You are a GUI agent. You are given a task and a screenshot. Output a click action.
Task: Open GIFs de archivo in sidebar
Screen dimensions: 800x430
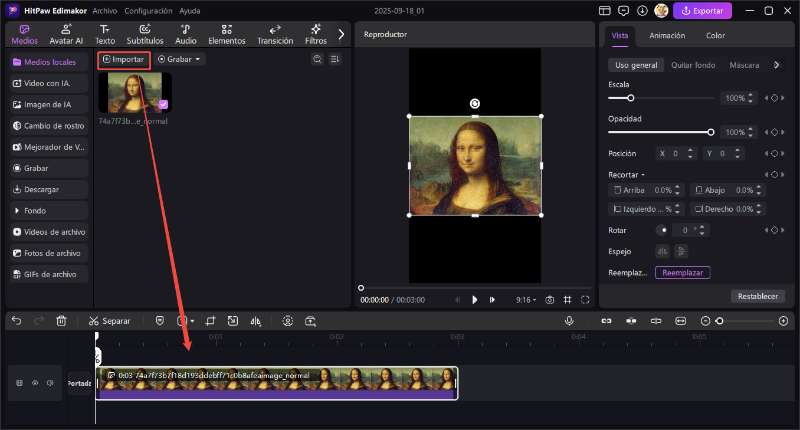[49, 274]
